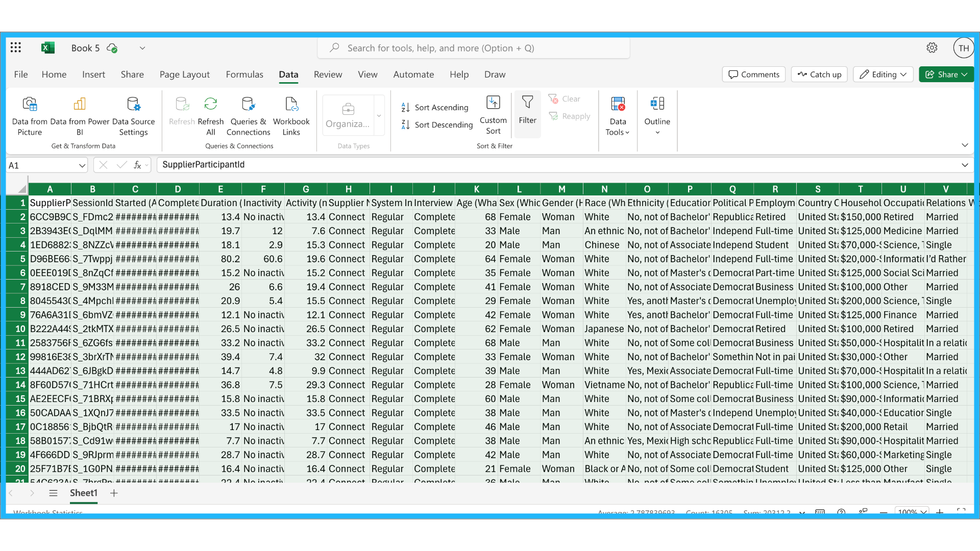This screenshot has width=980, height=551.
Task: Select row 10 header
Action: 17,329
